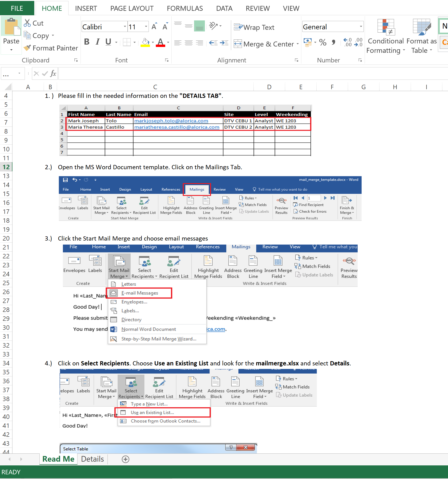Screen dimensions: 448x479
Task: Switch to the Details sheet tab
Action: tap(92, 459)
